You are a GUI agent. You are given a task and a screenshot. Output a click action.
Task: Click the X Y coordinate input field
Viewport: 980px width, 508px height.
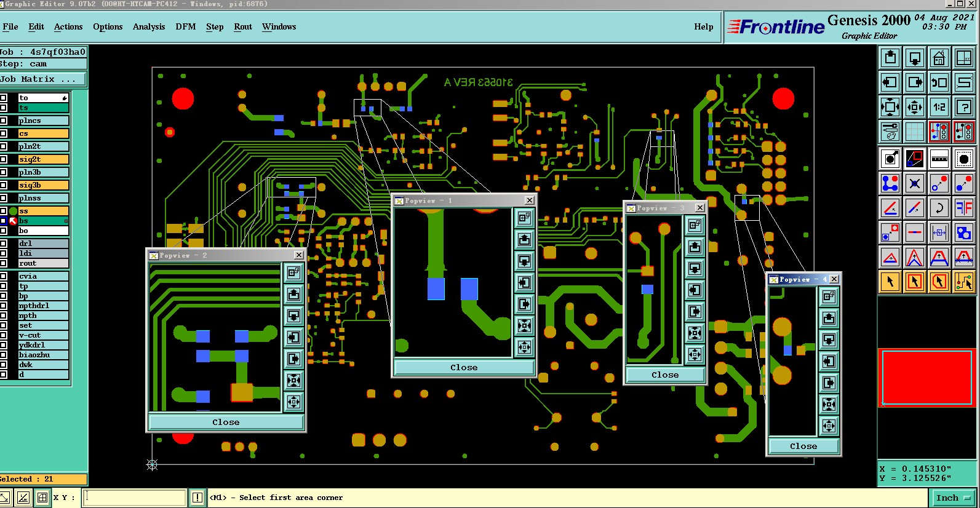(135, 498)
